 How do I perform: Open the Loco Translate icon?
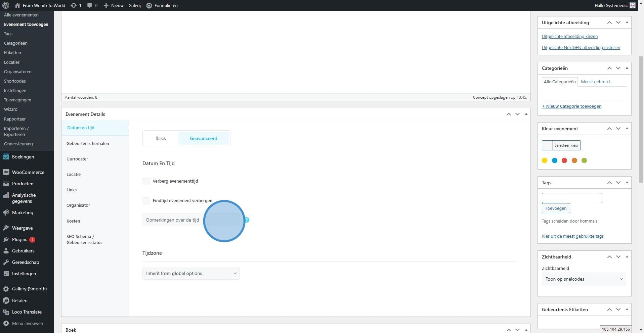(6, 312)
